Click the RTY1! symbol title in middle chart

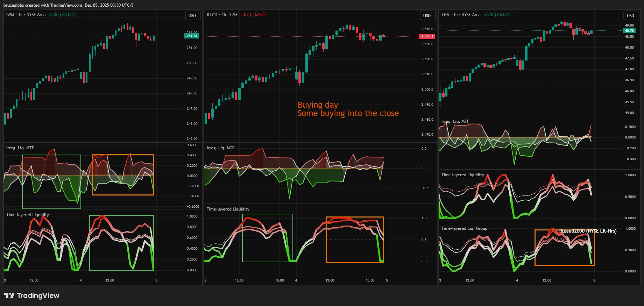point(212,15)
